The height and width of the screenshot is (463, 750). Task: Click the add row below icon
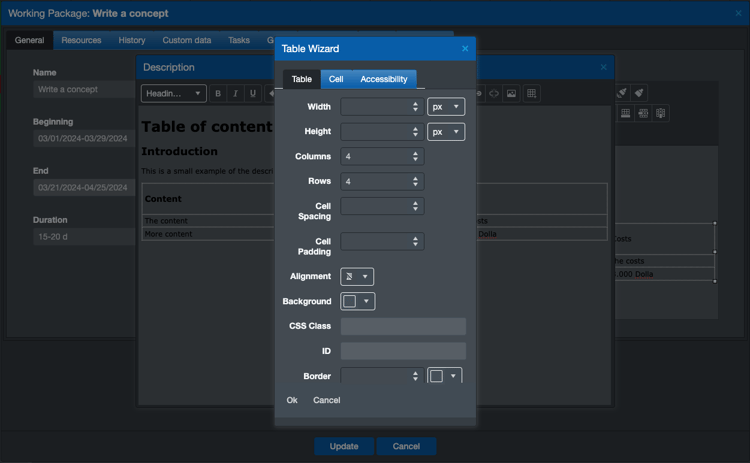pyautogui.click(x=626, y=113)
